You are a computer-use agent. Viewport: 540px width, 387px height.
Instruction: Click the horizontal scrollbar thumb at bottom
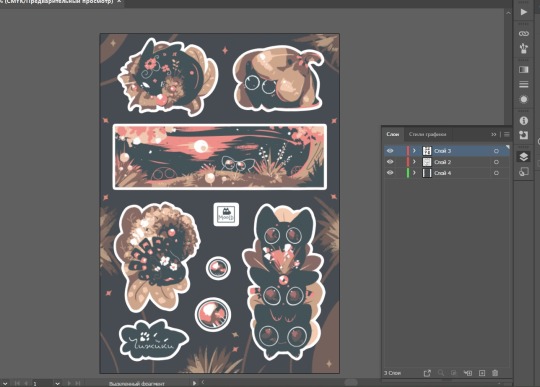click(351, 382)
